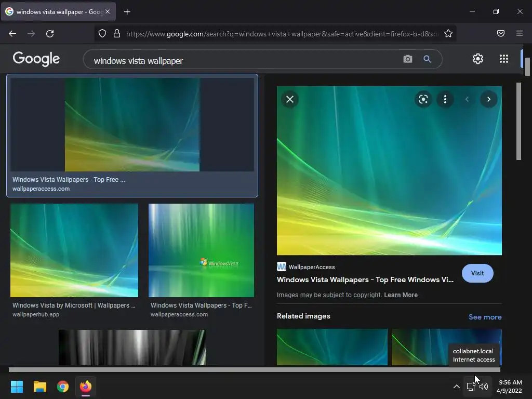Go to the next image in preview
The height and width of the screenshot is (399, 532).
[x=488, y=99]
